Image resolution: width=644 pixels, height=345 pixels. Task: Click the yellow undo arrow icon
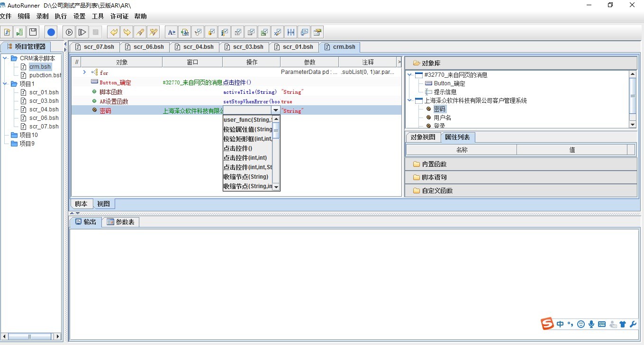coord(114,32)
